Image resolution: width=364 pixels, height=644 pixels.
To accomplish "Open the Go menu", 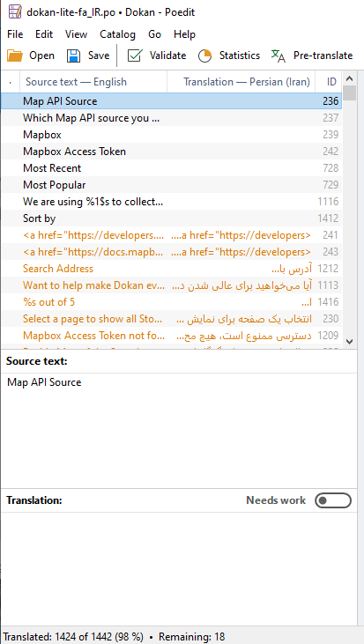I will (x=154, y=34).
